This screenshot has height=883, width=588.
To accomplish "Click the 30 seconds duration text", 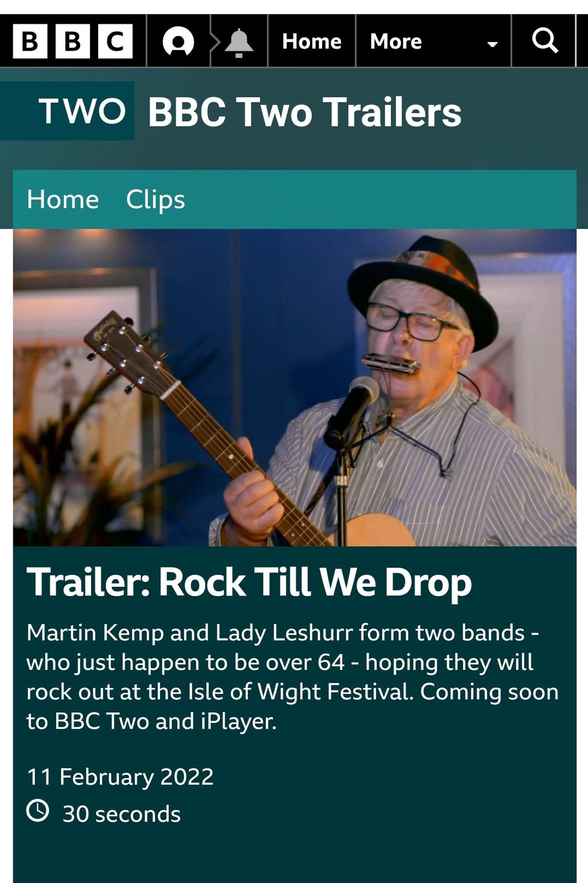I will coord(121,814).
